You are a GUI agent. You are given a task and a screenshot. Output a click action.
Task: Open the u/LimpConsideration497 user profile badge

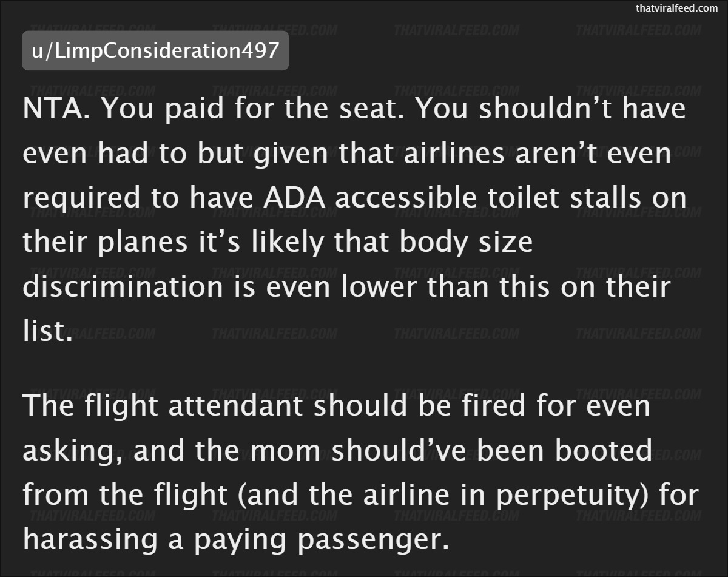(155, 50)
